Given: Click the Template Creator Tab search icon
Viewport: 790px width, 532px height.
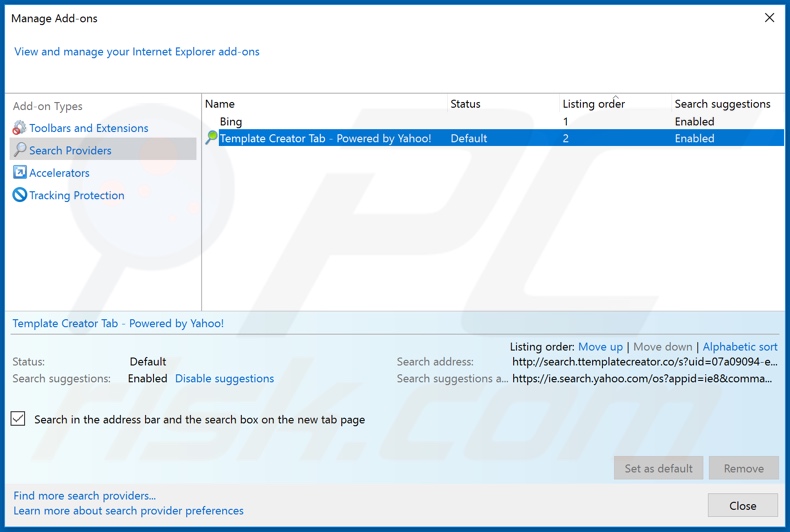Looking at the screenshot, I should pos(212,138).
